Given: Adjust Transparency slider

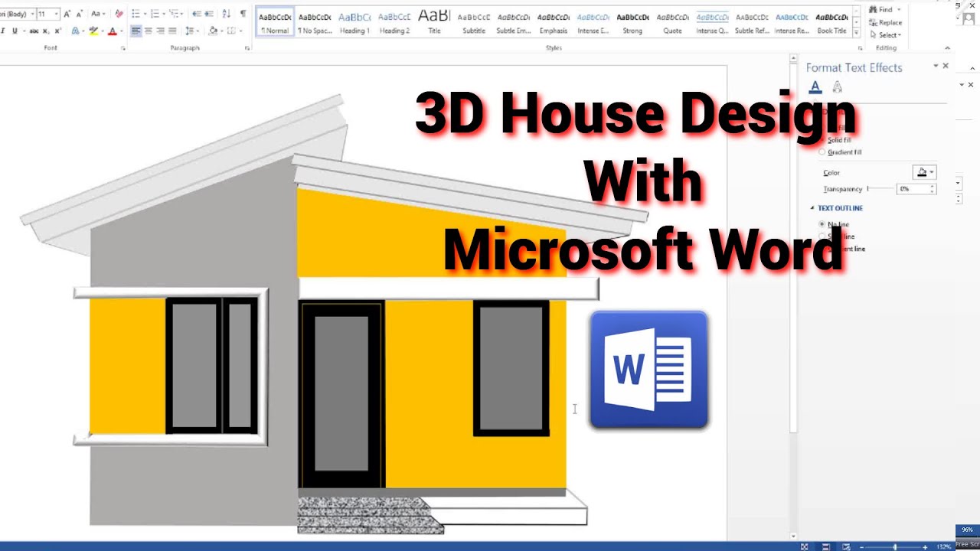Looking at the screenshot, I should 880,188.
